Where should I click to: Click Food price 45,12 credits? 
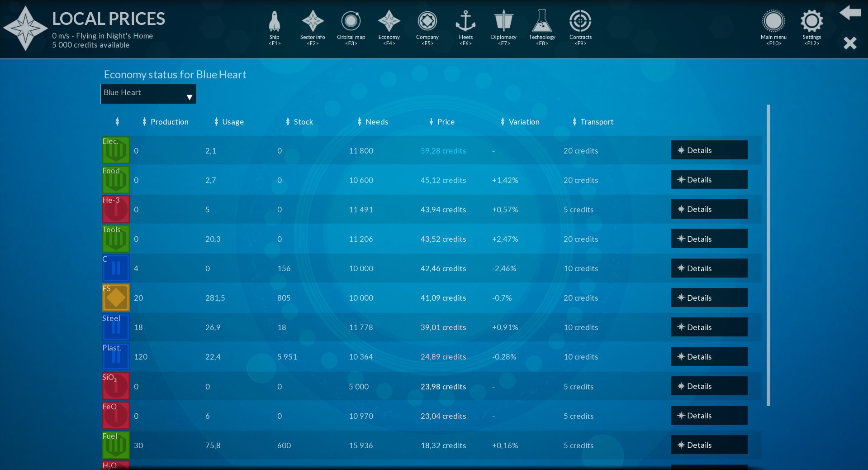pyautogui.click(x=443, y=180)
